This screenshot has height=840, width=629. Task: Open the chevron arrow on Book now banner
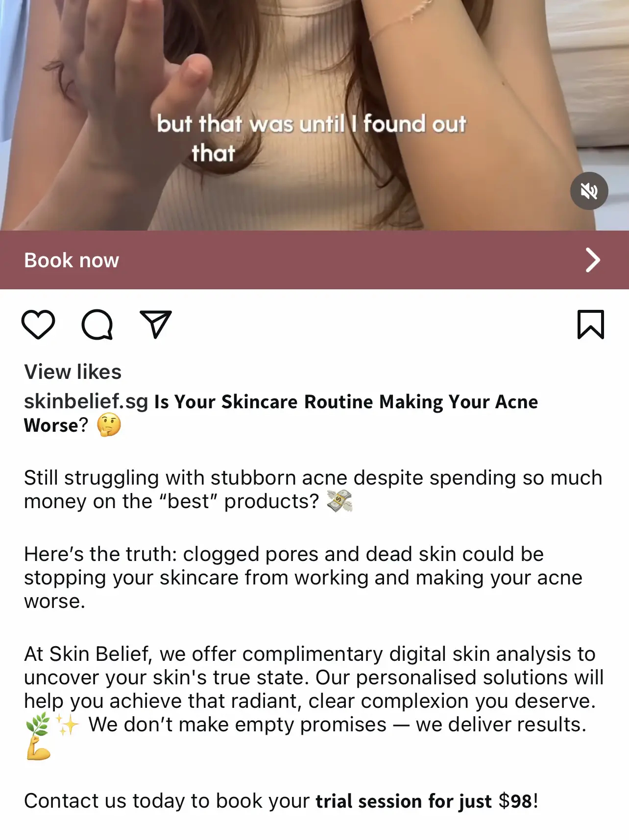tap(593, 260)
